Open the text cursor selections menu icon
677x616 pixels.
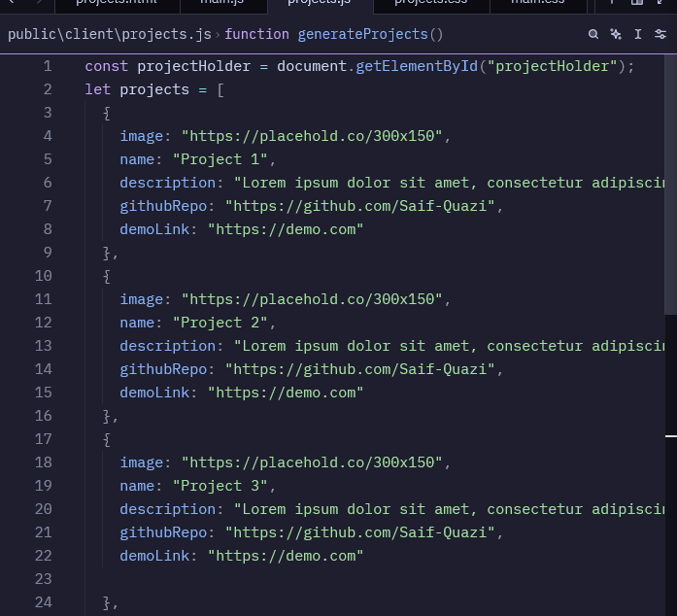pos(638,34)
